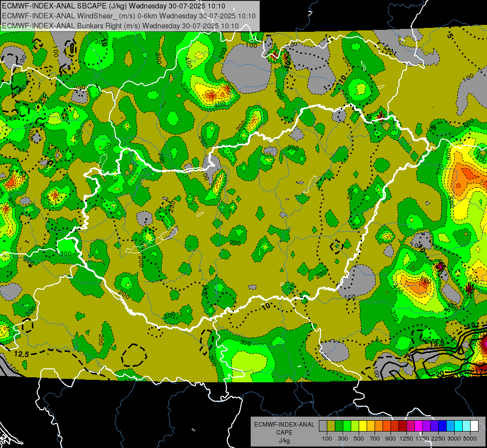Select the purple legend swatch
This screenshot has height=448, width=487.
click(426, 426)
